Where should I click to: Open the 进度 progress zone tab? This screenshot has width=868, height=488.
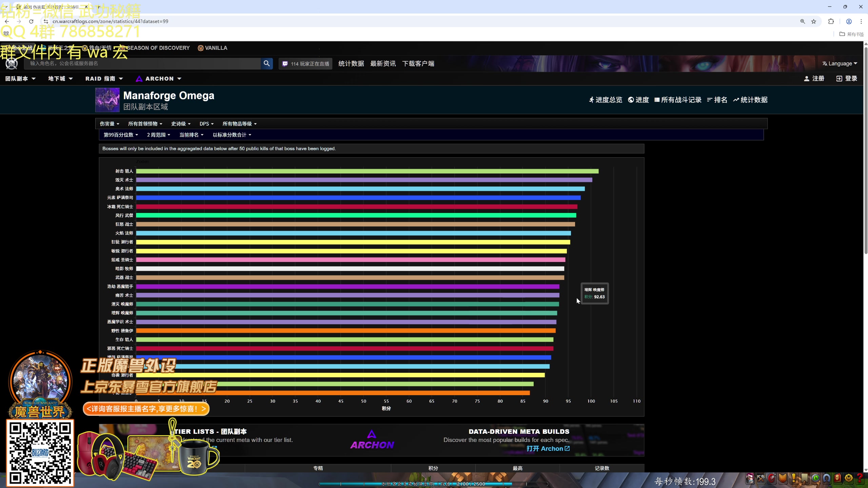click(x=638, y=100)
